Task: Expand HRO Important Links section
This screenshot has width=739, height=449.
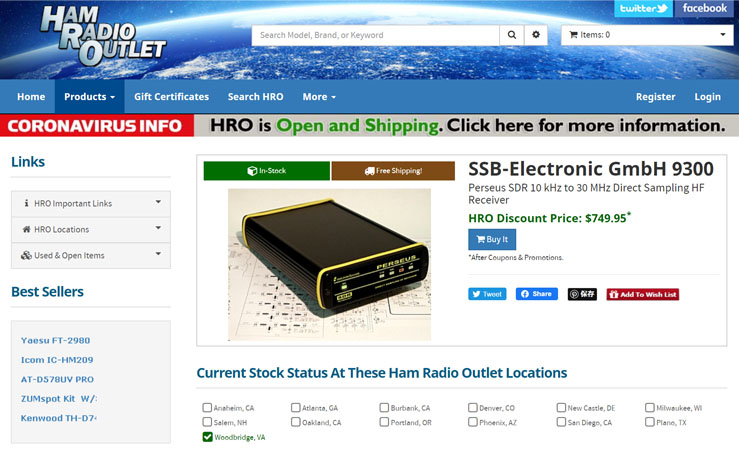Action: pyautogui.click(x=91, y=204)
